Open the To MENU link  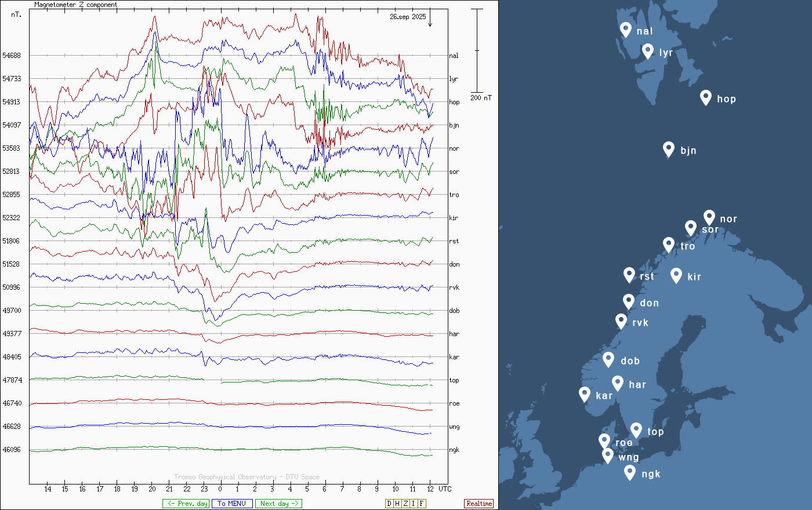232,504
